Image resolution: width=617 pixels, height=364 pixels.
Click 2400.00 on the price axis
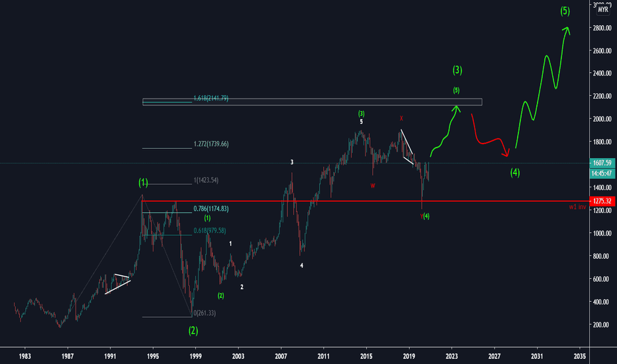(602, 73)
